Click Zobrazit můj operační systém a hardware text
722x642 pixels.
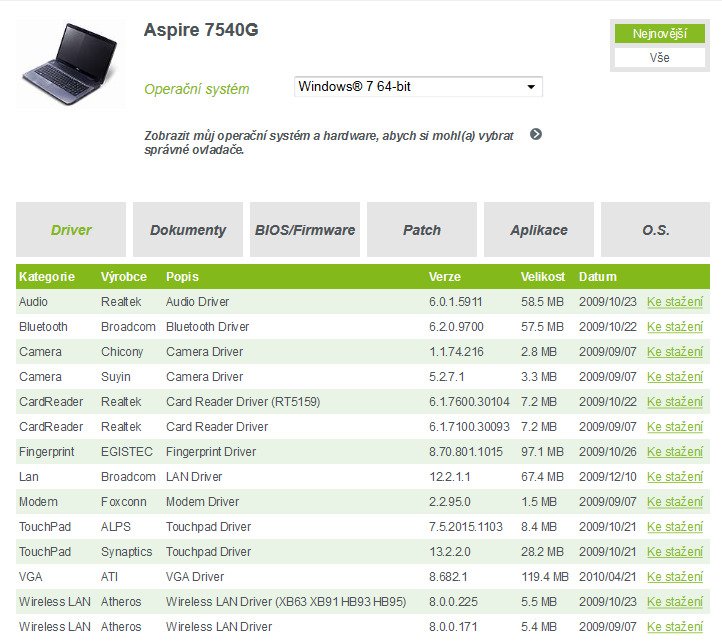tap(328, 142)
